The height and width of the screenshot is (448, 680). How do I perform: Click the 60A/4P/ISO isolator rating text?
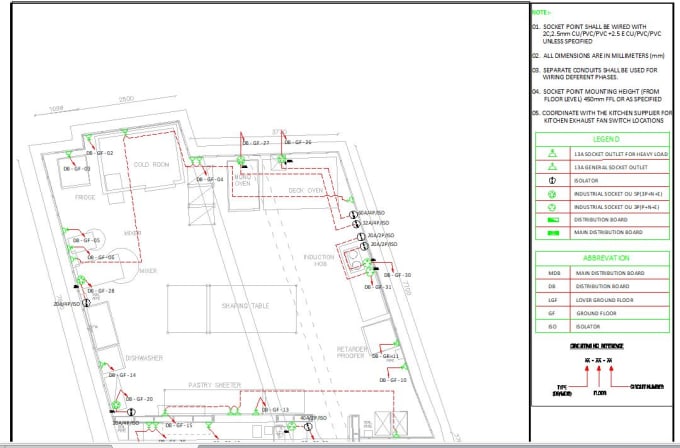tap(372, 213)
